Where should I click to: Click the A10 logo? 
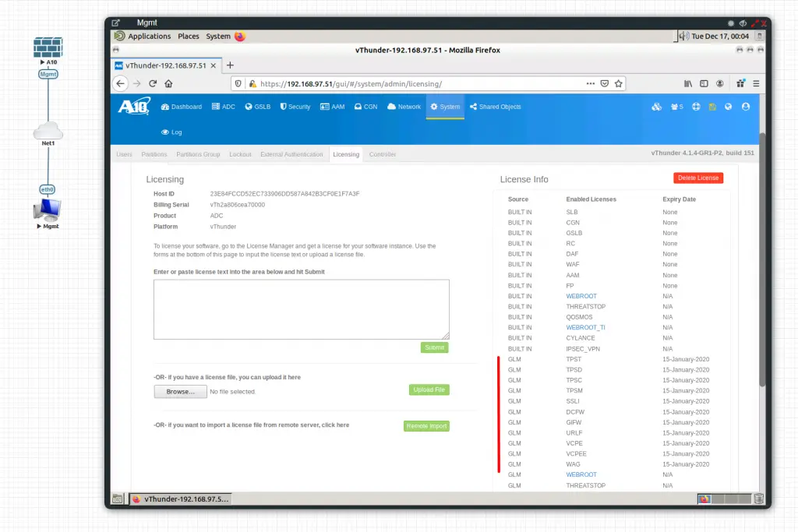coord(134,106)
